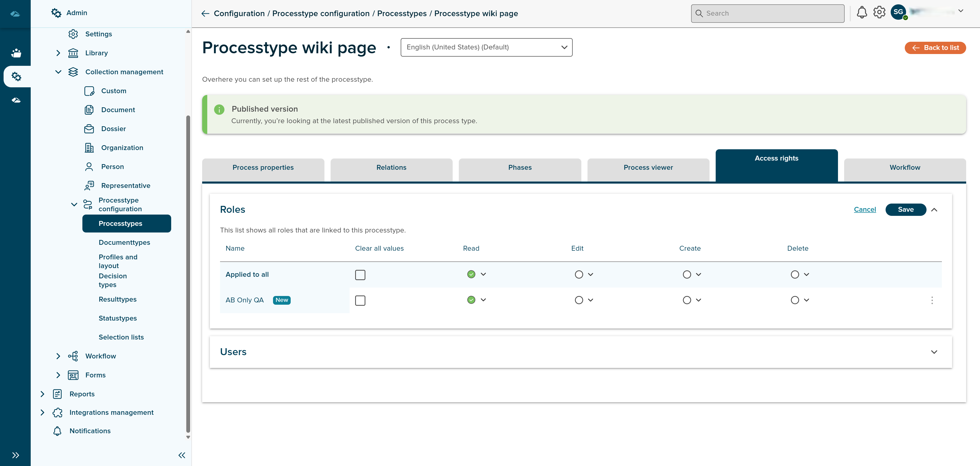Click the Search input field

tap(768, 13)
